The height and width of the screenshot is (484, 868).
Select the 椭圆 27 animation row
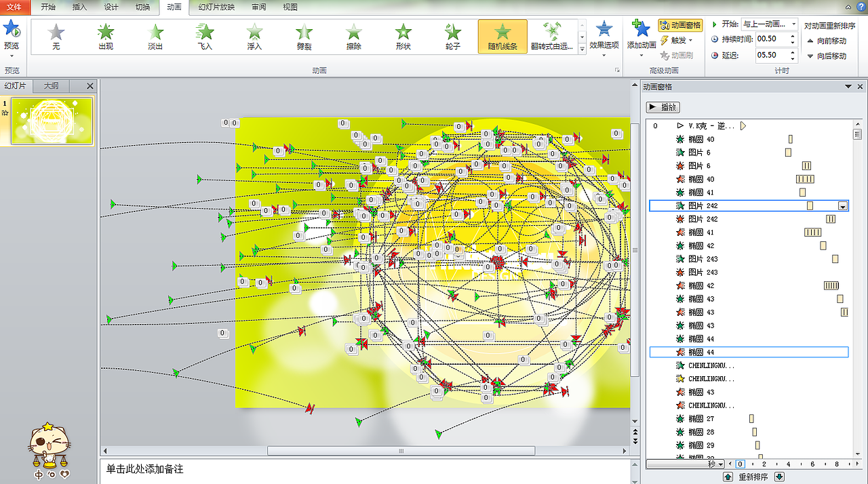point(749,419)
